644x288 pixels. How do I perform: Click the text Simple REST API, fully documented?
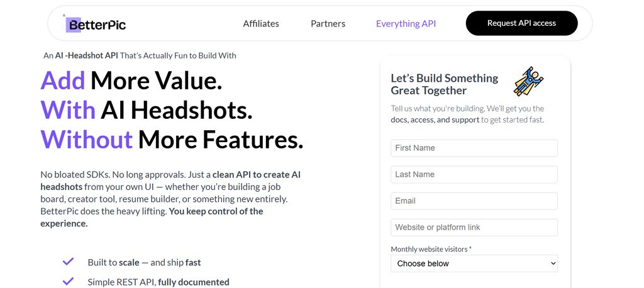tap(158, 282)
